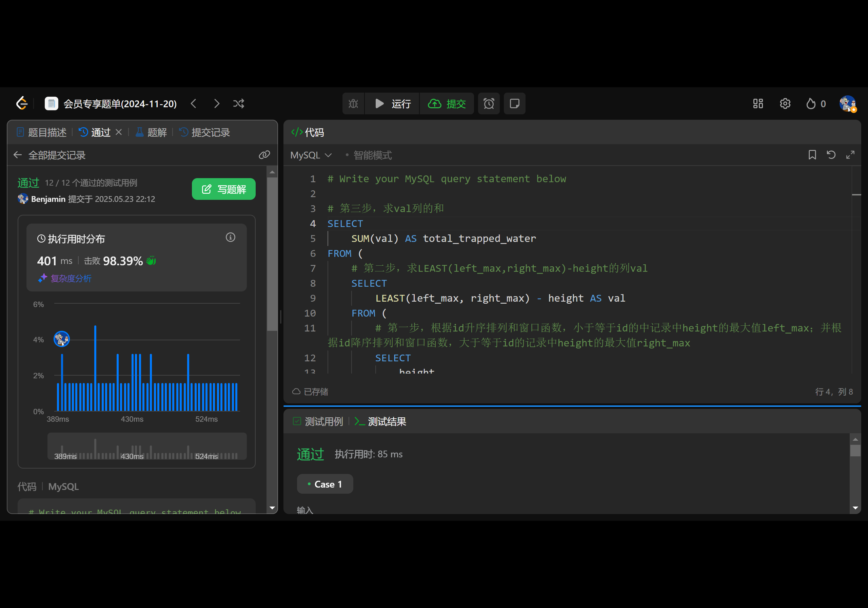Reset code with the undo icon
This screenshot has height=608, width=868.
point(831,155)
